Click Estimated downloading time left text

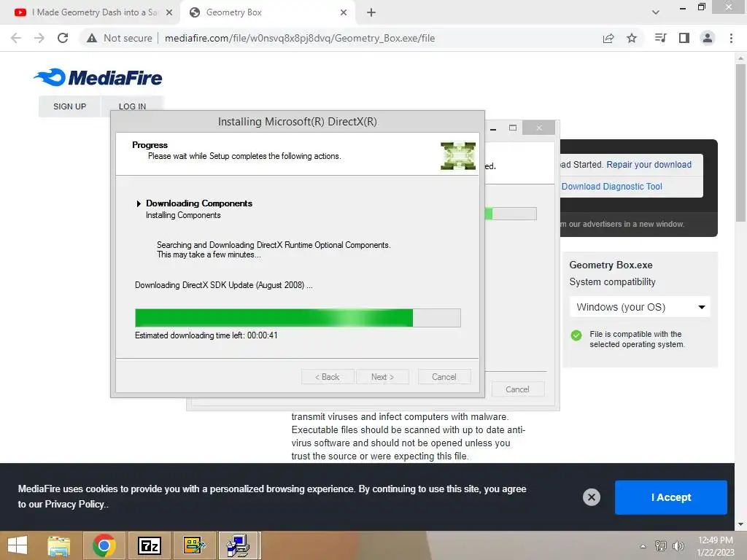206,335
